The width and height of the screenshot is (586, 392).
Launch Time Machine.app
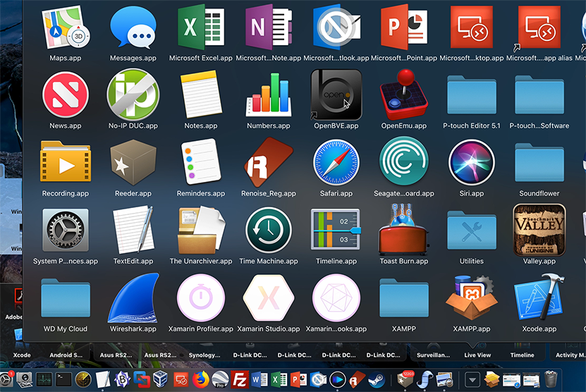(269, 230)
